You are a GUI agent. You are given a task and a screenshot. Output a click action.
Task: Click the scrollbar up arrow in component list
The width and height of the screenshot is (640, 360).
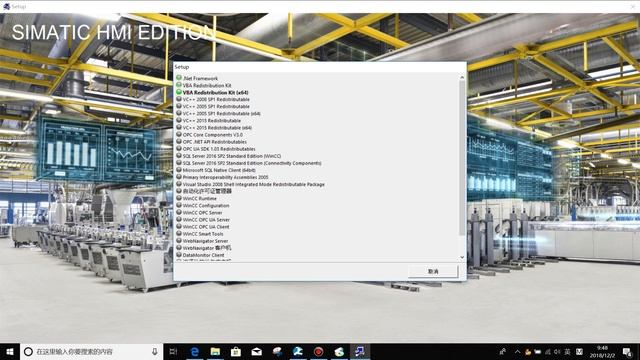pos(462,77)
